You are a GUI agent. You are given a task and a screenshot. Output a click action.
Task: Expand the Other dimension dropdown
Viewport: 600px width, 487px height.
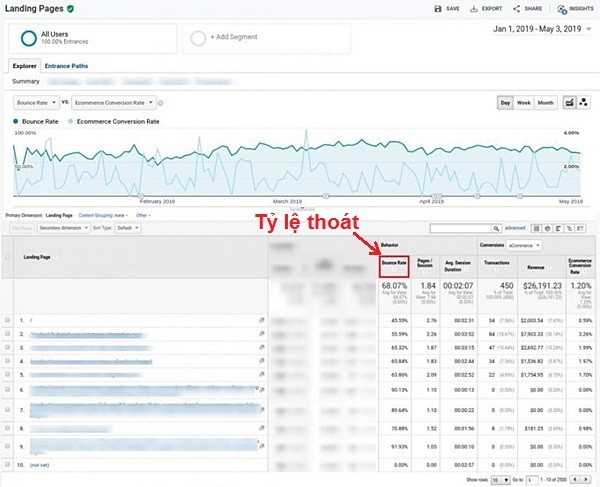coord(143,215)
